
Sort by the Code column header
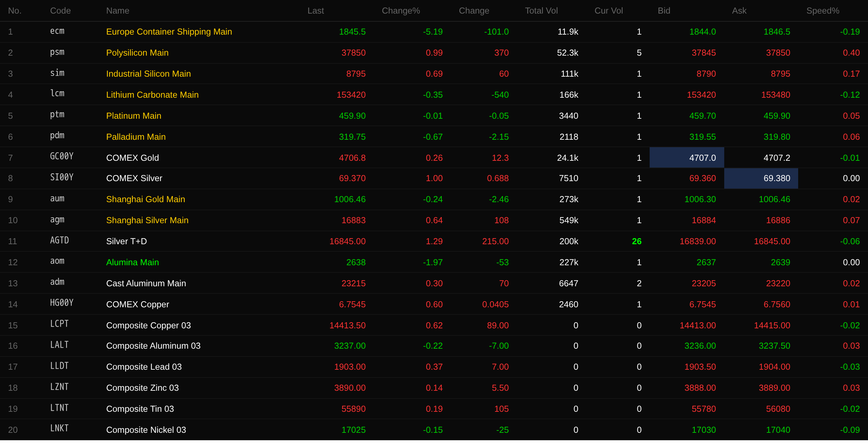pos(60,11)
